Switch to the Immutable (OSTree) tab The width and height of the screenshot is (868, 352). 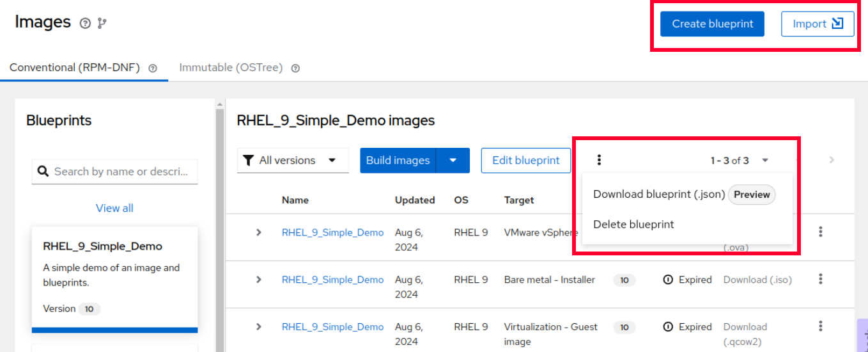tap(231, 68)
